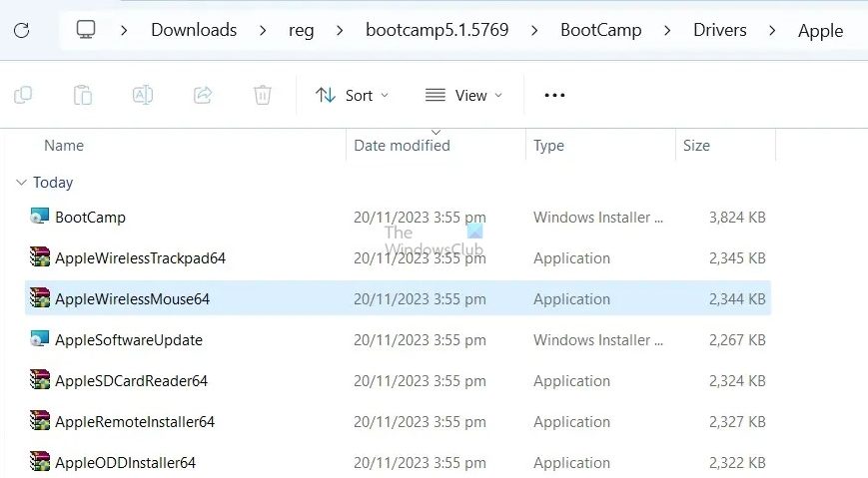Sort by the Name column header
Screen dimensions: 868x478
pos(64,146)
